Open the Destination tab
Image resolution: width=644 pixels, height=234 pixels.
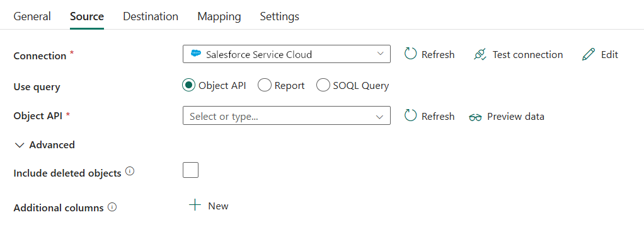tap(151, 16)
